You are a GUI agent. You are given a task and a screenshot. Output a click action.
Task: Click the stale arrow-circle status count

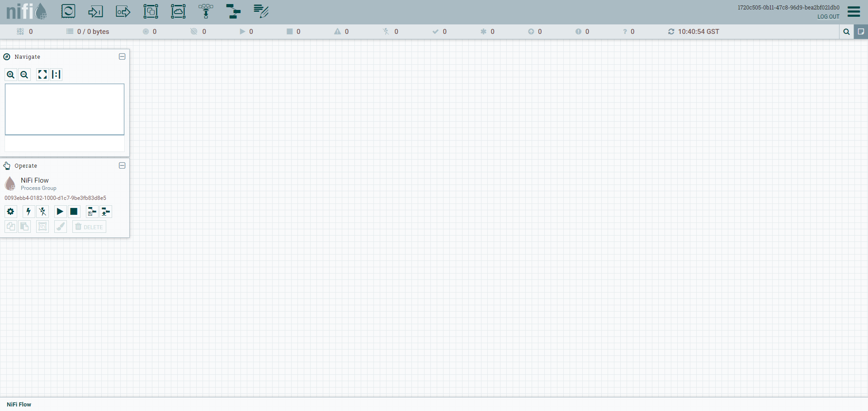[x=535, y=32]
